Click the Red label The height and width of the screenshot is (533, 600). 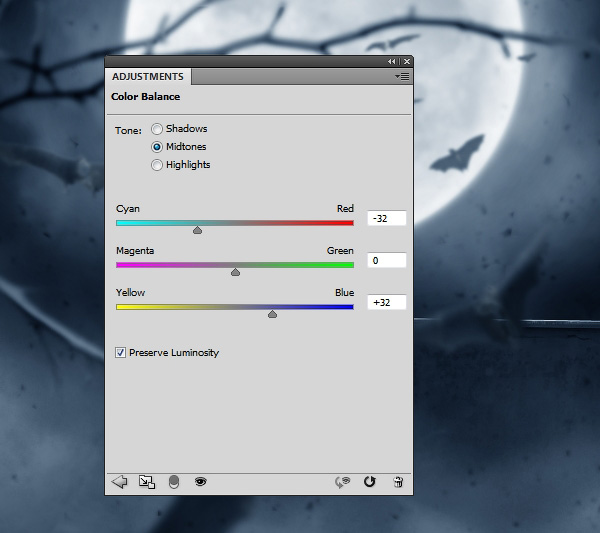(345, 209)
